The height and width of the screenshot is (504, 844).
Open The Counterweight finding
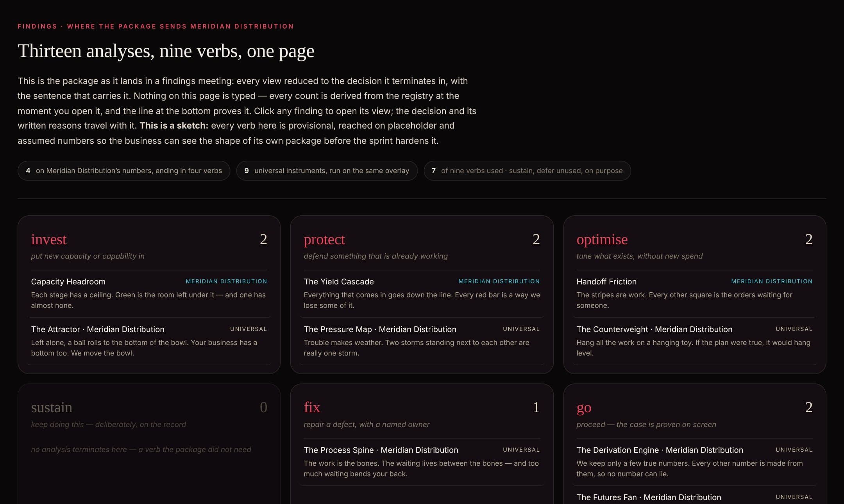(x=694, y=341)
